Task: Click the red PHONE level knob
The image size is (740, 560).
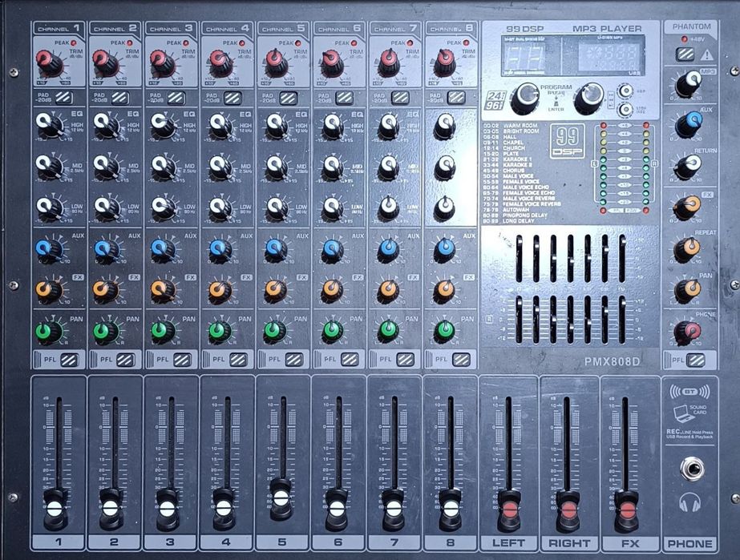Action: point(688,332)
